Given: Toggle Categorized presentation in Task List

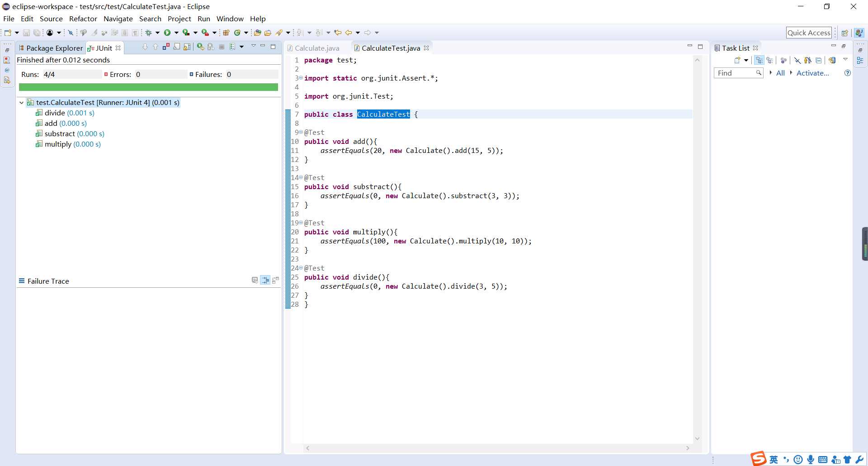Looking at the screenshot, I should tap(759, 60).
